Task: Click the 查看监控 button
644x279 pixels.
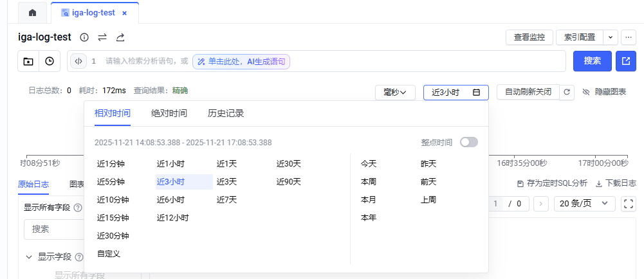Action: click(529, 37)
